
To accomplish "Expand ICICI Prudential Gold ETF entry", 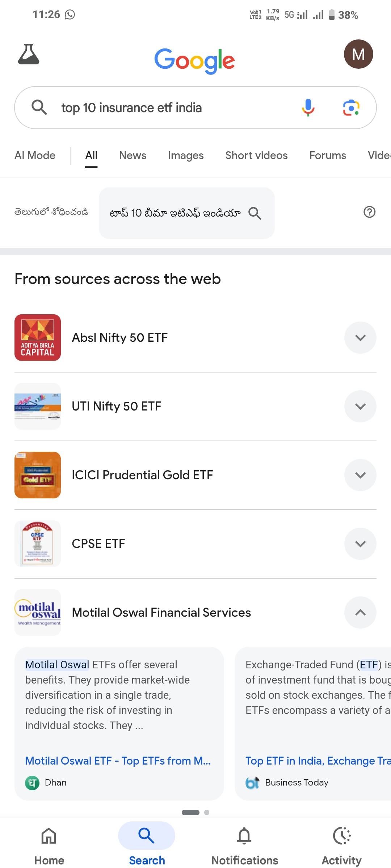I will pos(360,475).
